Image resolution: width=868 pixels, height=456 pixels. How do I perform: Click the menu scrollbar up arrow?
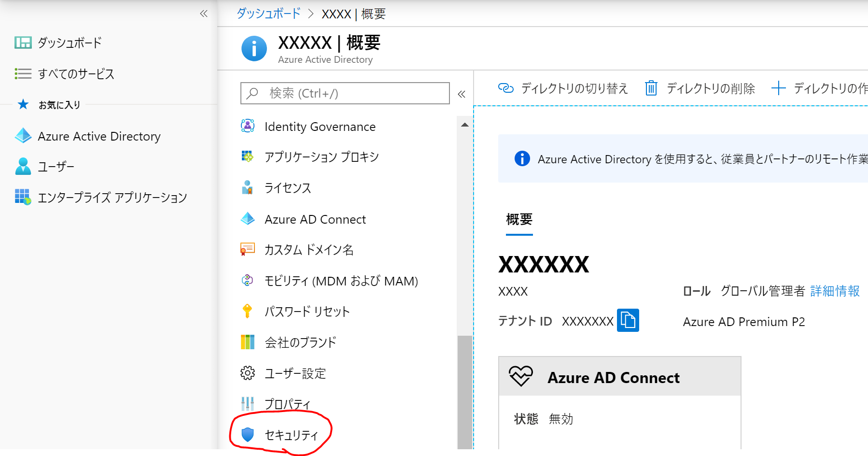[465, 125]
